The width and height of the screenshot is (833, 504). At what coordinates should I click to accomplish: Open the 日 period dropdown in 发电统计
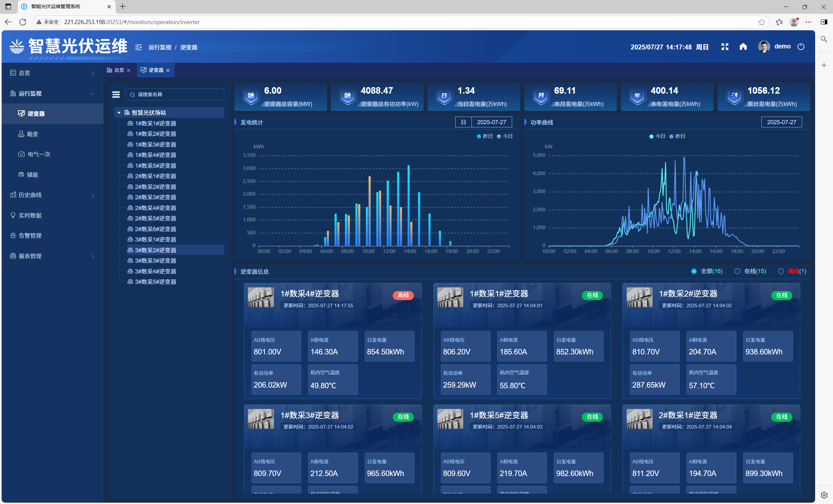[x=463, y=122]
